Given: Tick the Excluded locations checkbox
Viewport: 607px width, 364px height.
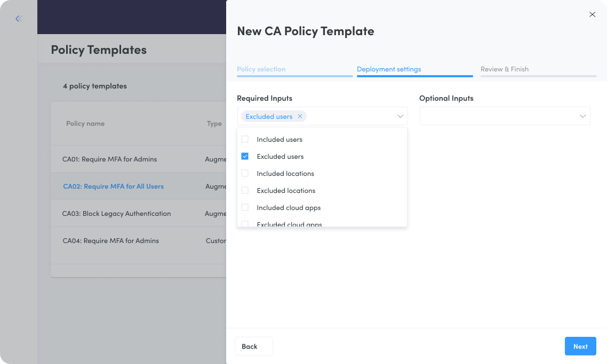Looking at the screenshot, I should coord(245,190).
